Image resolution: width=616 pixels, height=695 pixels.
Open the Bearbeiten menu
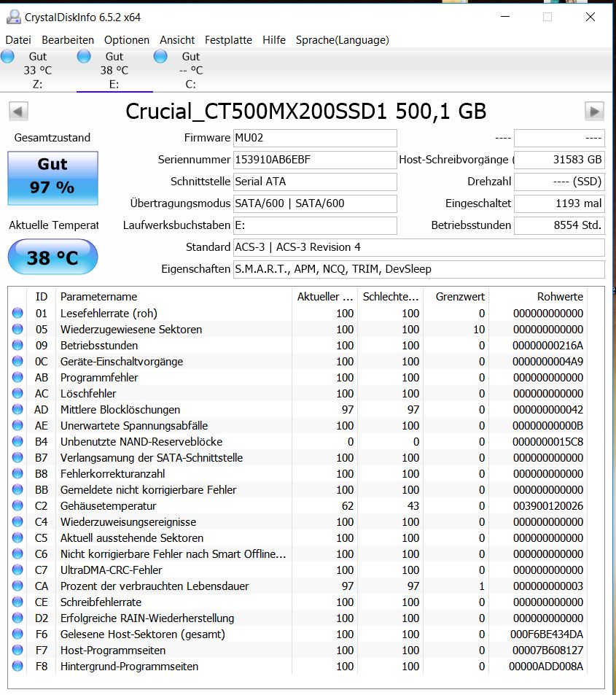(67, 40)
